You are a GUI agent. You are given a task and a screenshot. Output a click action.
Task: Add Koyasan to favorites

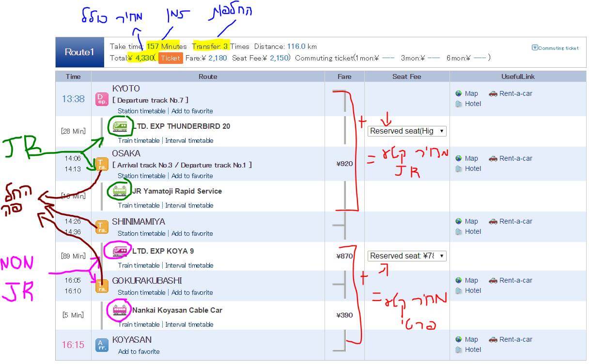point(139,351)
